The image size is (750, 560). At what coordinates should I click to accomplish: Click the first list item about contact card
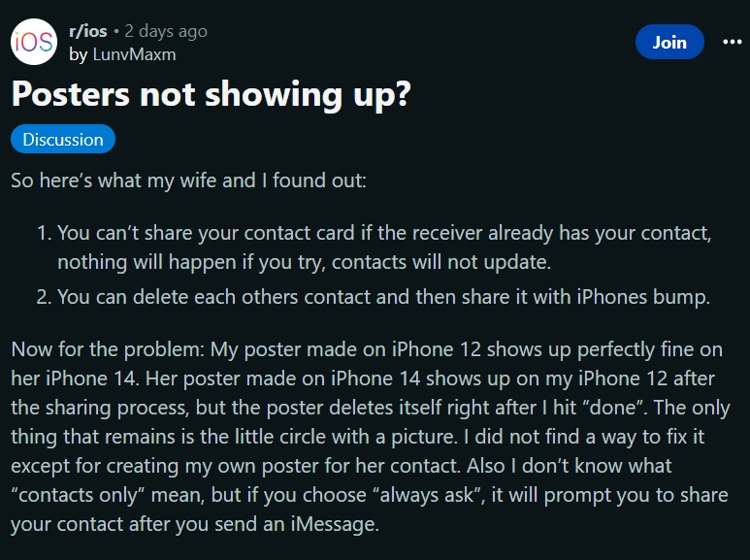(385, 233)
